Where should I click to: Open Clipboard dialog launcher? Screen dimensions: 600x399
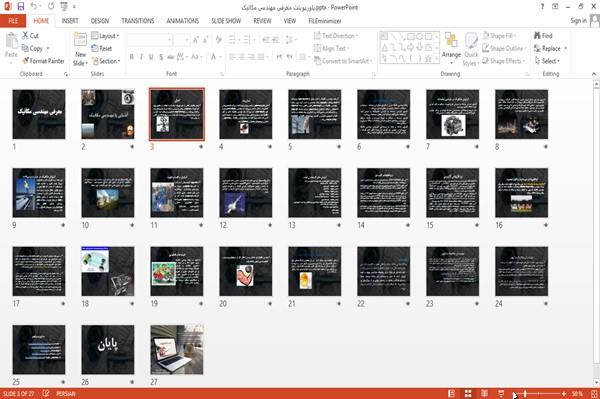coord(66,74)
